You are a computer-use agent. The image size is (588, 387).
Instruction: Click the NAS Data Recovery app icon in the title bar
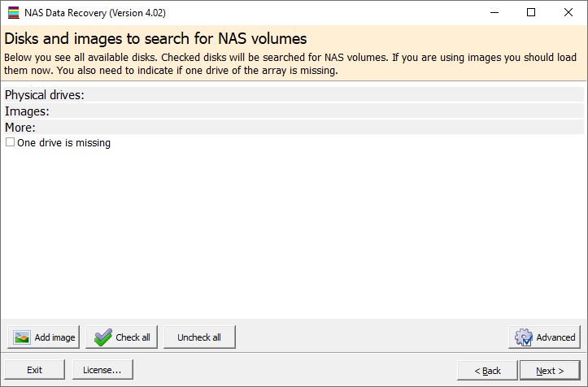[x=13, y=12]
